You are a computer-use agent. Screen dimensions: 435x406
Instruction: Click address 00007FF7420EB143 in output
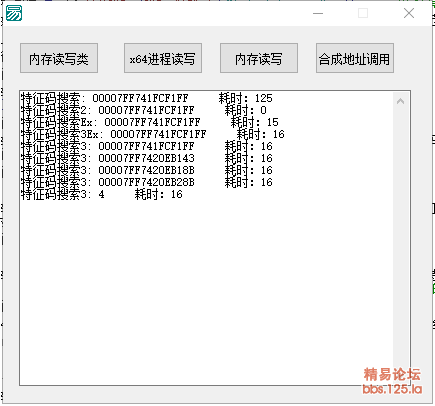point(146,158)
